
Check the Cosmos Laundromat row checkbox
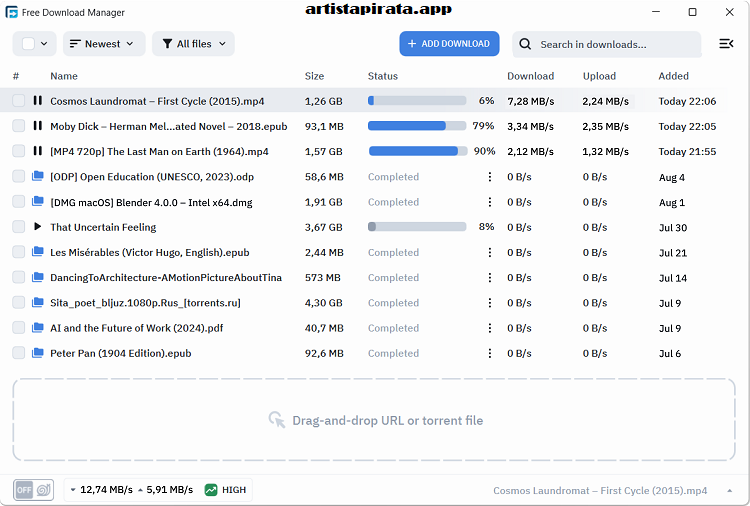click(19, 100)
